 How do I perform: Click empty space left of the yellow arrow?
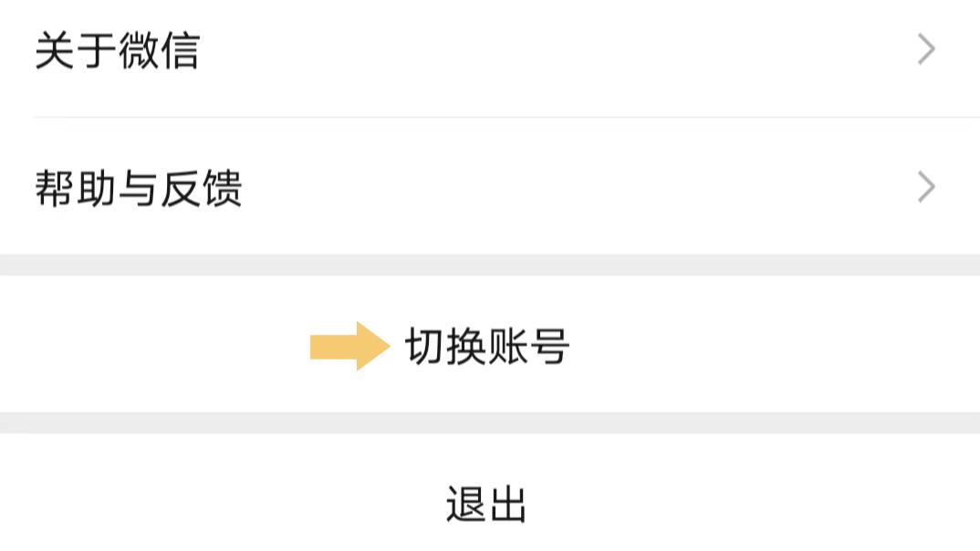155,347
